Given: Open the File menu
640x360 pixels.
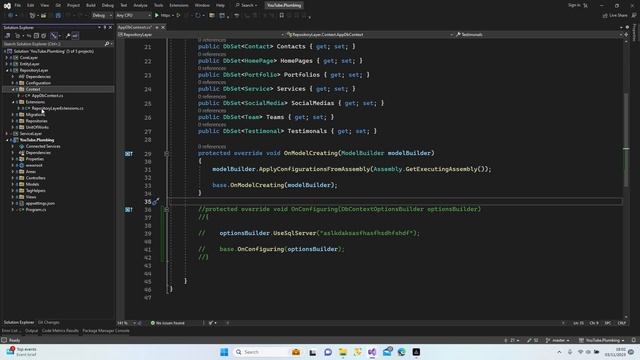Looking at the screenshot, I should pos(18,5).
